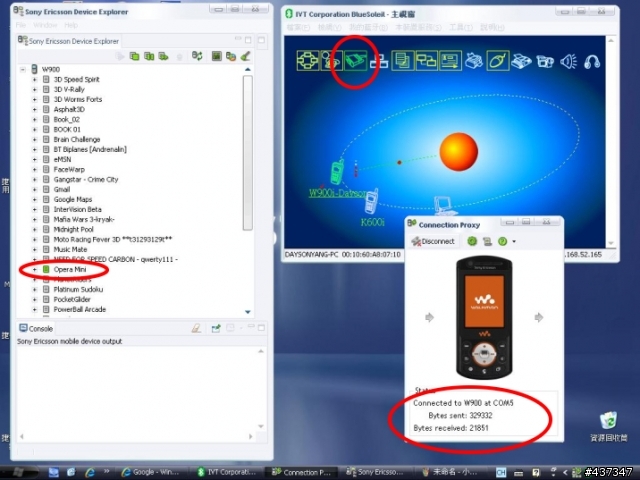Click the right arrow beside the phone image
640x480 pixels.
click(x=539, y=317)
